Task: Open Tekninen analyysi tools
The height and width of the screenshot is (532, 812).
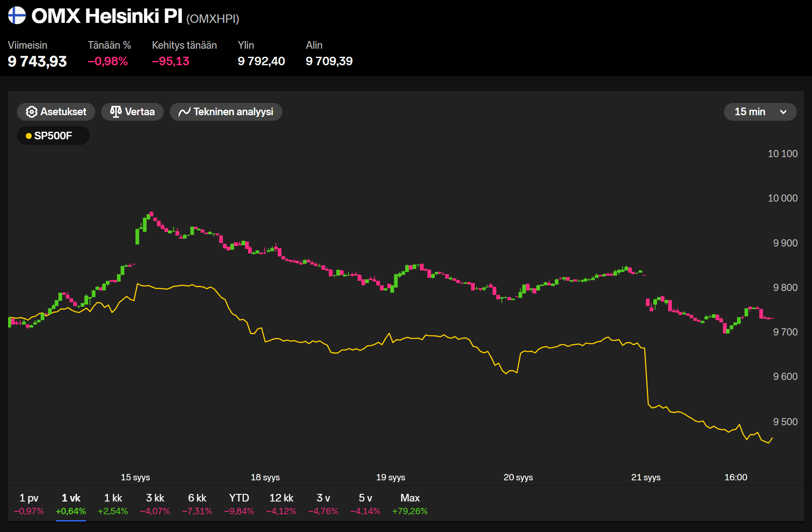Action: pyautogui.click(x=226, y=112)
